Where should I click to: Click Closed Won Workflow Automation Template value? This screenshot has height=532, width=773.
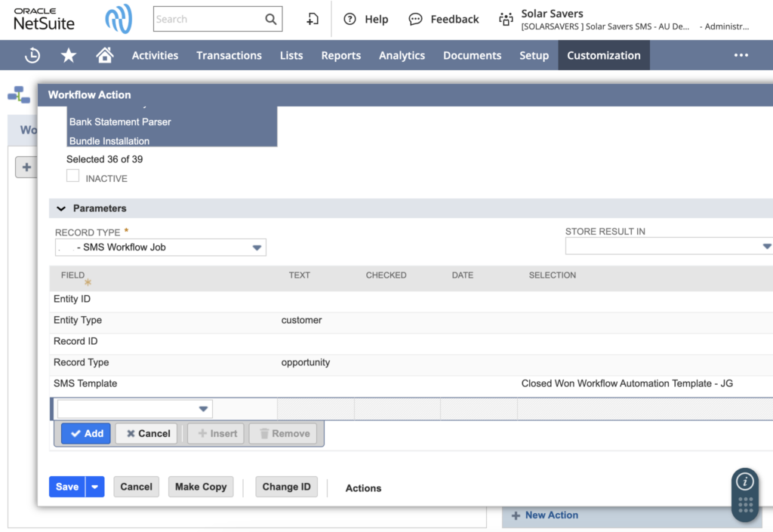[x=627, y=383]
